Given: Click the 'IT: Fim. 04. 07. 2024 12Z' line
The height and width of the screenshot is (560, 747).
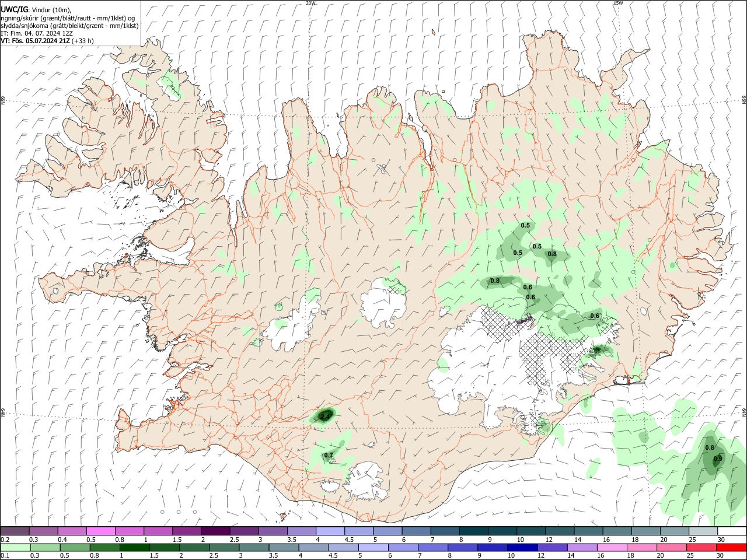Looking at the screenshot, I should pos(36,33).
